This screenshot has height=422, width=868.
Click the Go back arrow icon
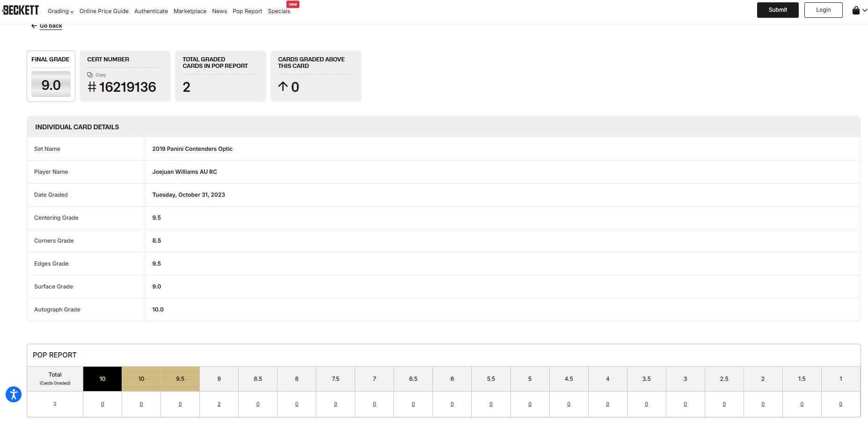point(34,26)
